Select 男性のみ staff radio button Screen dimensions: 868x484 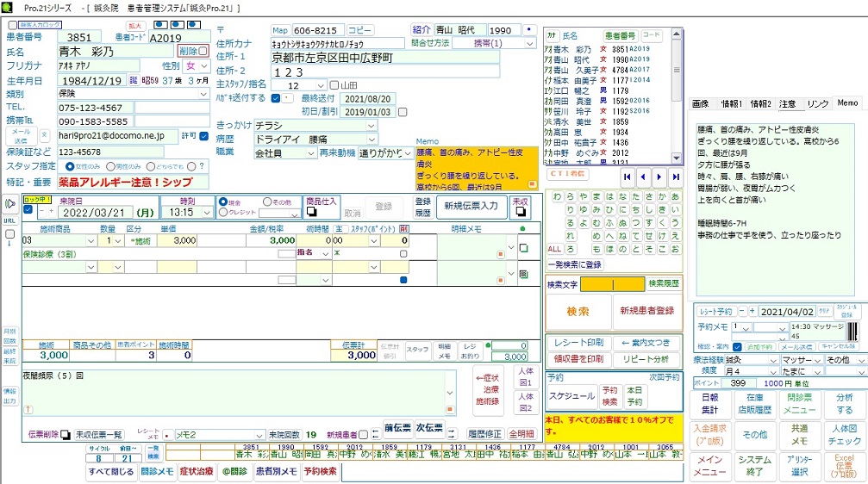coord(110,166)
